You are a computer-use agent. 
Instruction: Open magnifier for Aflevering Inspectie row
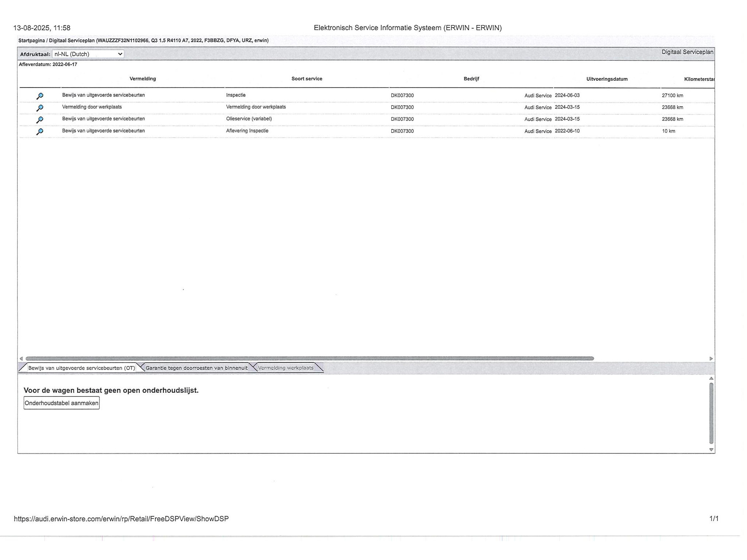[x=40, y=131]
